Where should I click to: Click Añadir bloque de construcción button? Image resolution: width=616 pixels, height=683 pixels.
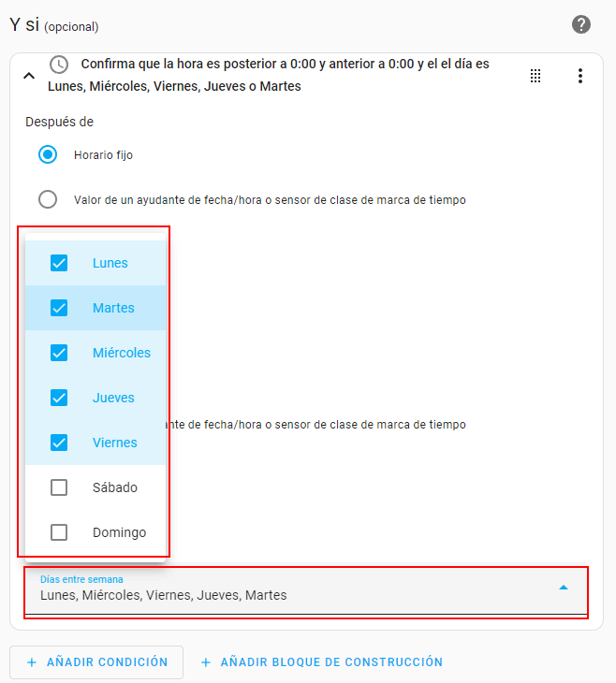tap(321, 661)
